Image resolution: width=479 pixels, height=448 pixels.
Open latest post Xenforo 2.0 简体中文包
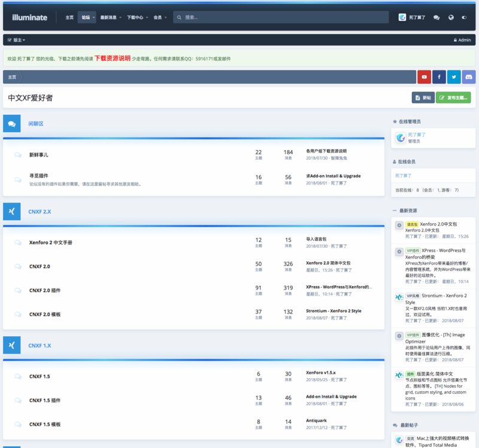(x=328, y=263)
